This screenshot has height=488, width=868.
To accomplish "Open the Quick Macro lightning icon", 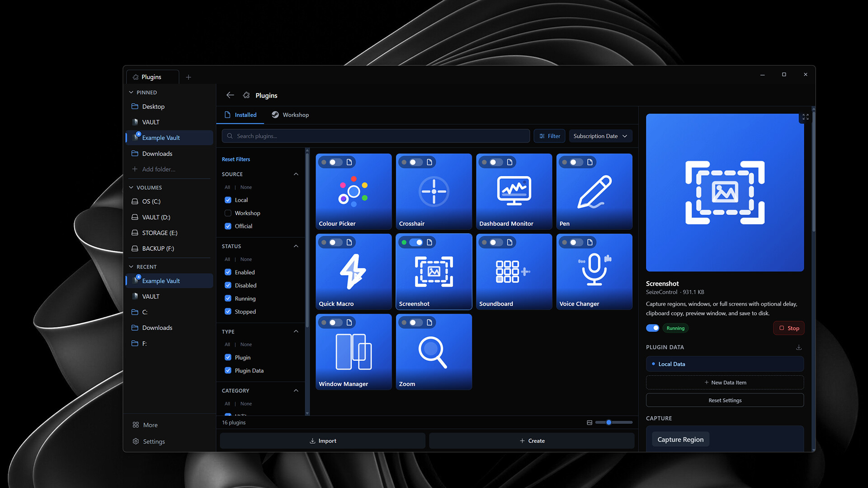I will 353,271.
